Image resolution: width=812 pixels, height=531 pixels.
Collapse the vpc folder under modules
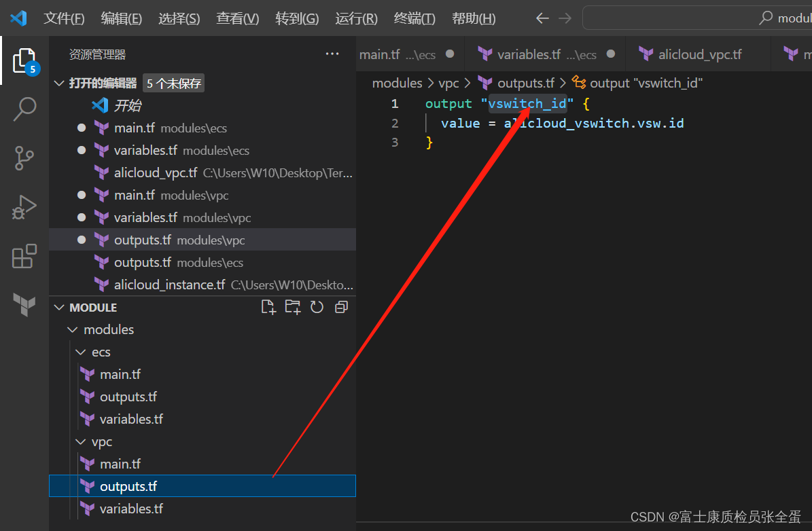81,441
